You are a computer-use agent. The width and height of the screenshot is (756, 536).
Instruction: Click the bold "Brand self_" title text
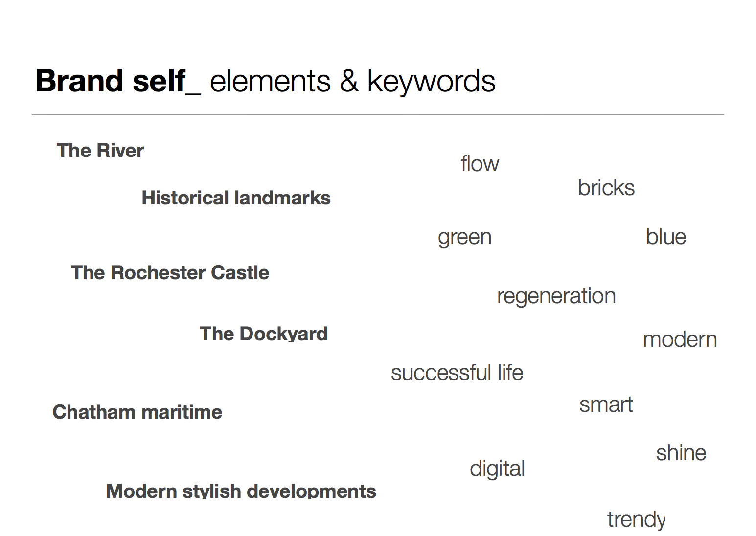coord(117,81)
